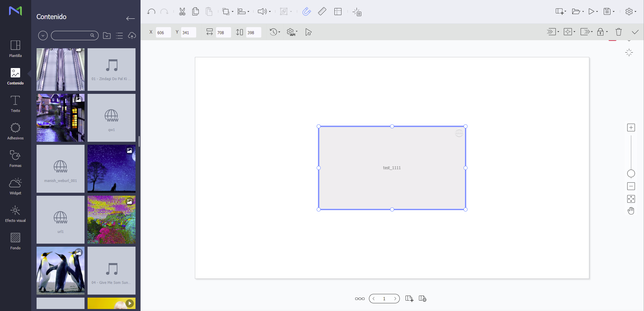The height and width of the screenshot is (311, 644).
Task: Go to next page arrow
Action: (395, 299)
